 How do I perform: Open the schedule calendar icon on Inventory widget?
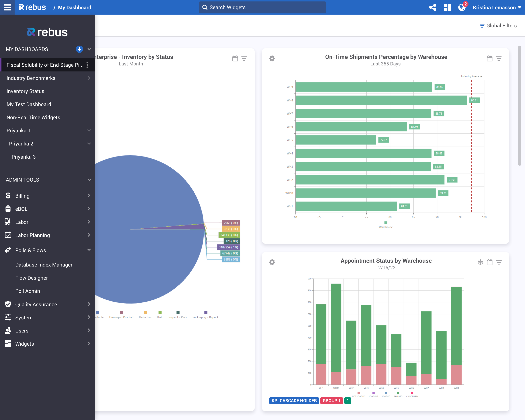click(235, 59)
